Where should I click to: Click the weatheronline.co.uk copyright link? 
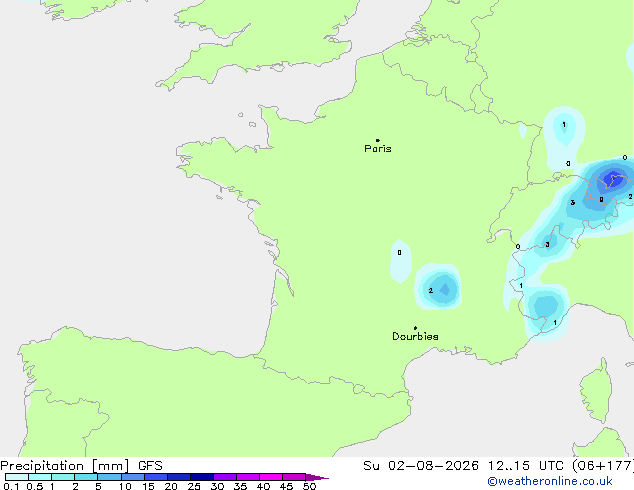click(x=550, y=481)
